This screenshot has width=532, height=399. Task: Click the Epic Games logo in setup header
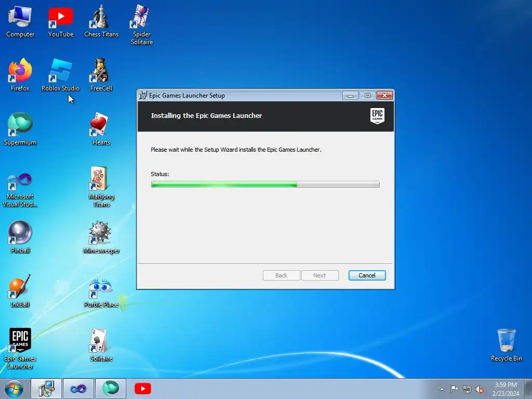[377, 116]
